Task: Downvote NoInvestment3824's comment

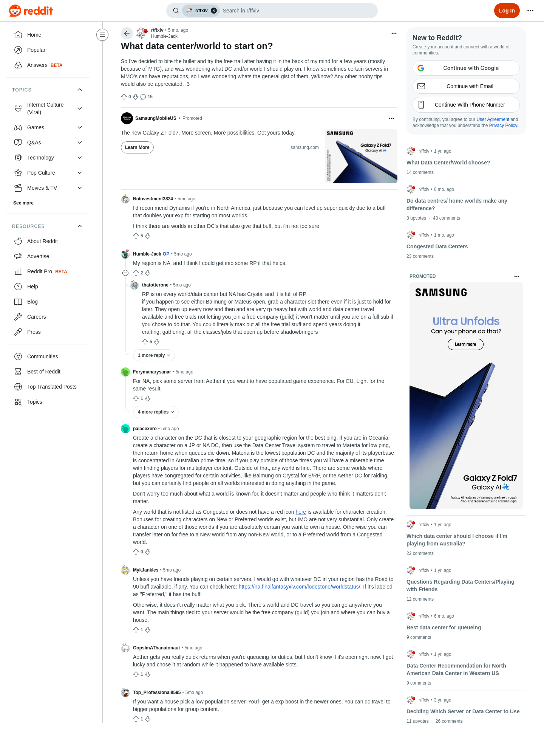Action: coord(148,236)
